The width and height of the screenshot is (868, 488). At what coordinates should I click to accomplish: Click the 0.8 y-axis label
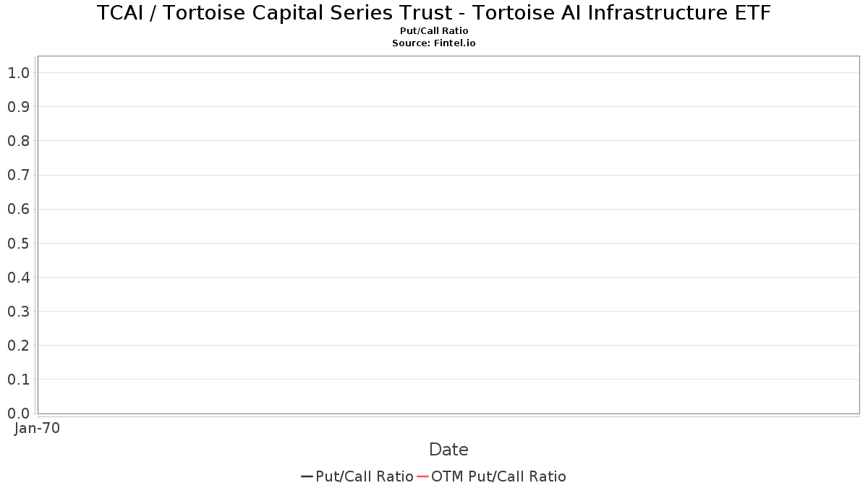[x=18, y=141]
